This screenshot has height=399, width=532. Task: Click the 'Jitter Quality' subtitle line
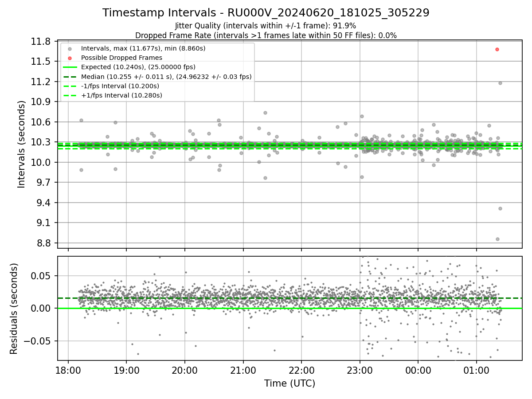266,26
